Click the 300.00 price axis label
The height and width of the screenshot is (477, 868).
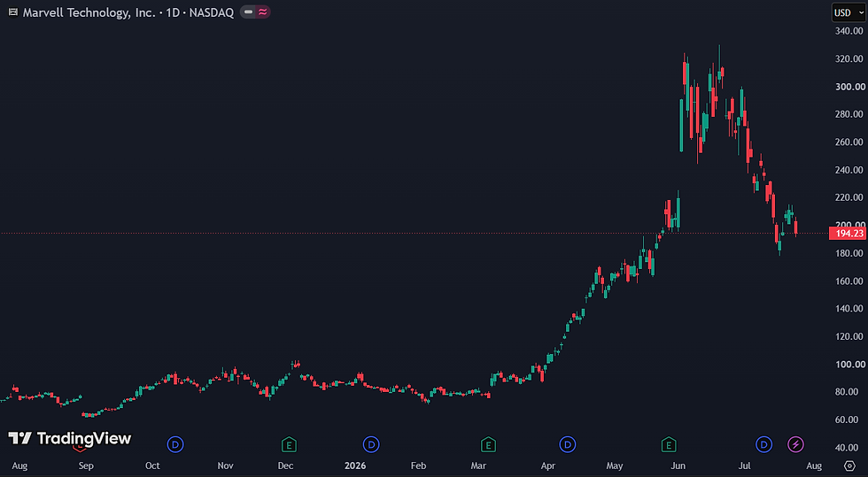coord(849,87)
